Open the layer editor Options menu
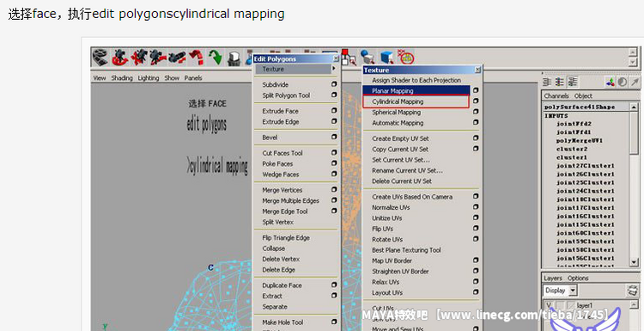 click(578, 279)
